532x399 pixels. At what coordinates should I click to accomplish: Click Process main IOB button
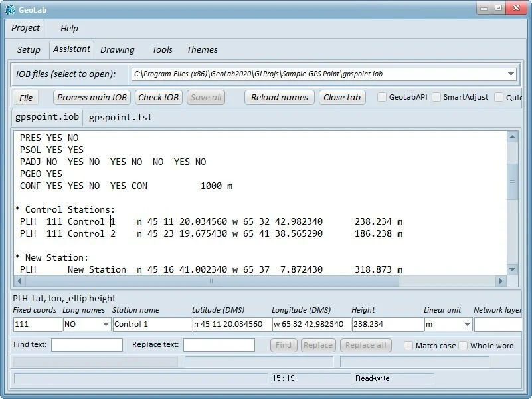pyautogui.click(x=92, y=98)
